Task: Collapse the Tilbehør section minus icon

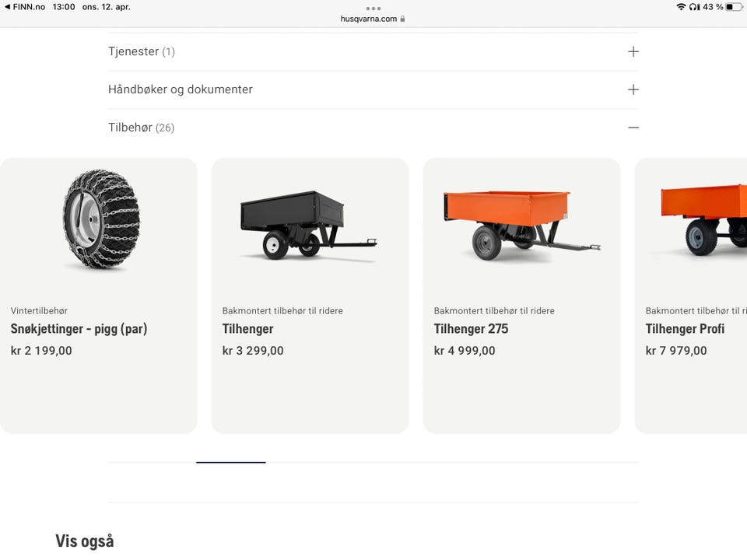Action: (633, 128)
